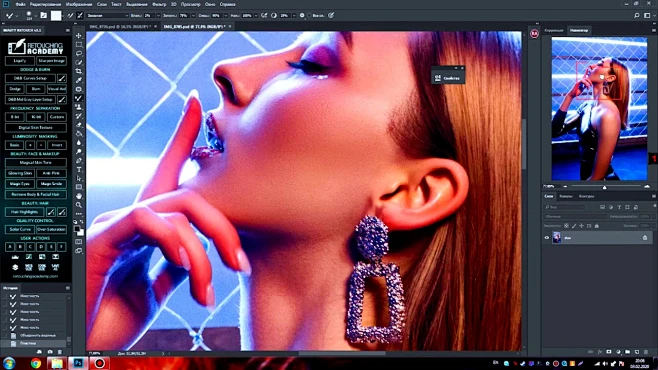Viewport: 658px width, 370px height.
Task: Switch to the Каналы tab
Action: click(x=566, y=196)
